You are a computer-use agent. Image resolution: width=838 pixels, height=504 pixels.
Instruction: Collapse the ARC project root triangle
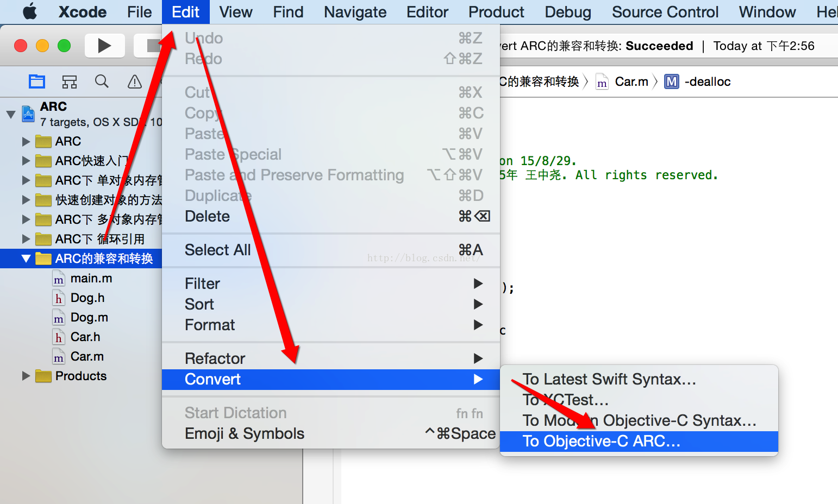point(11,115)
